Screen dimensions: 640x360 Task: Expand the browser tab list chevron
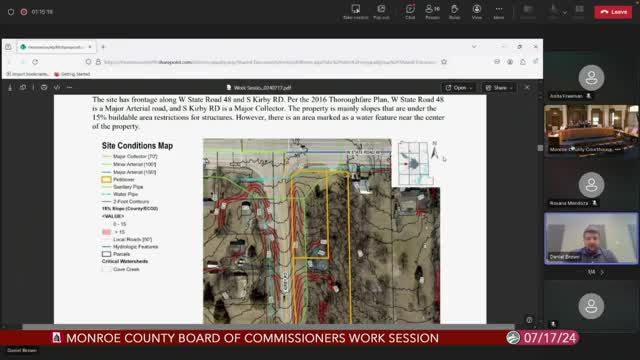click(474, 47)
